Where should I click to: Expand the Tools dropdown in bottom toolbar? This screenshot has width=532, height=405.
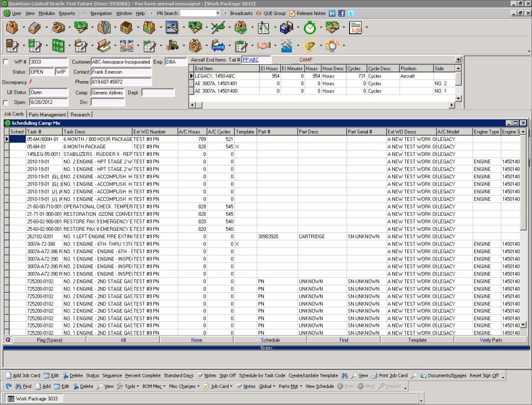tap(128, 386)
